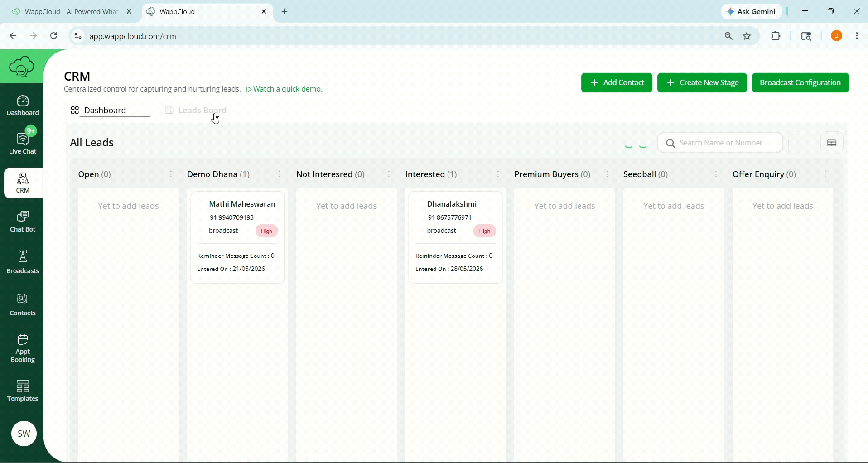
Task: Click the SW profile avatar
Action: click(x=24, y=434)
